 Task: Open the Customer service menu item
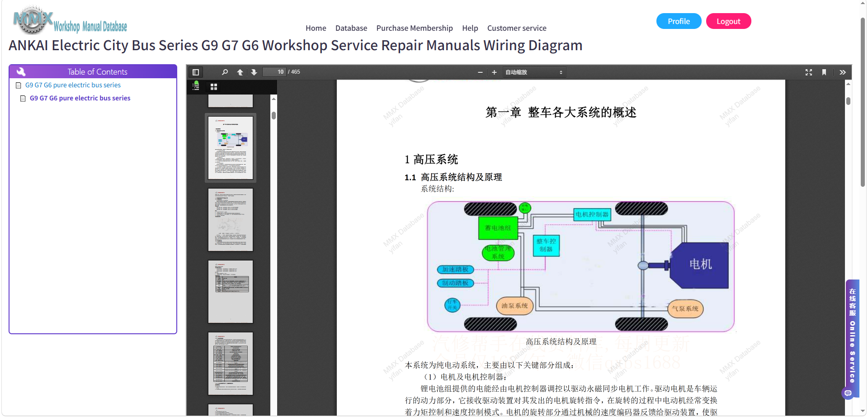point(517,28)
